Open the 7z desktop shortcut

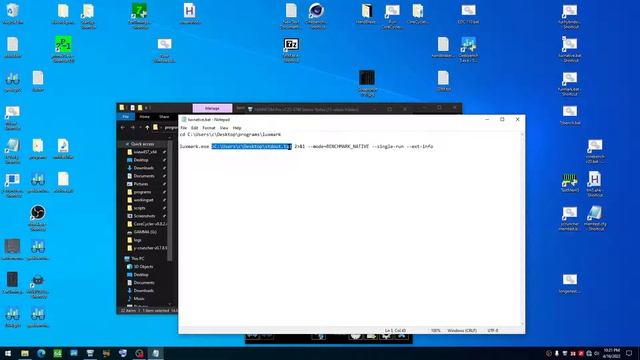(291, 49)
